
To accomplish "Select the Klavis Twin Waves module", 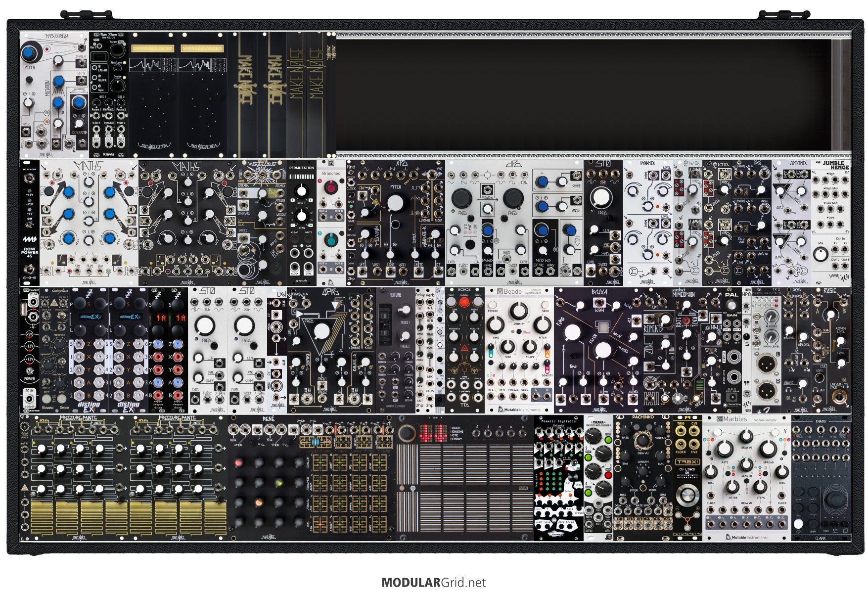I will click(x=109, y=95).
